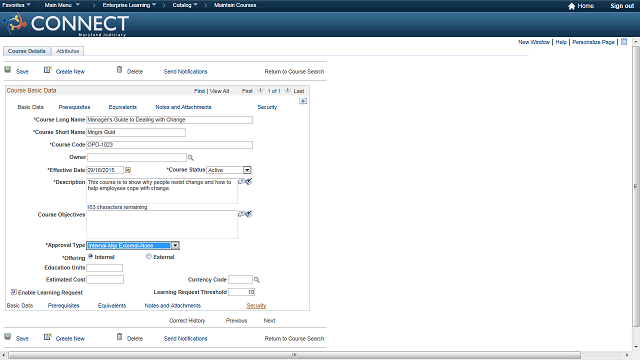Image resolution: width=640 pixels, height=360 pixels.
Task: Expand the Approval Type dropdown
Action: (x=175, y=245)
